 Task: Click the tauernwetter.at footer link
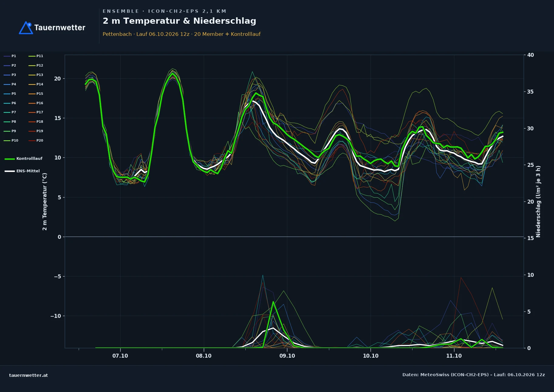pos(29,375)
